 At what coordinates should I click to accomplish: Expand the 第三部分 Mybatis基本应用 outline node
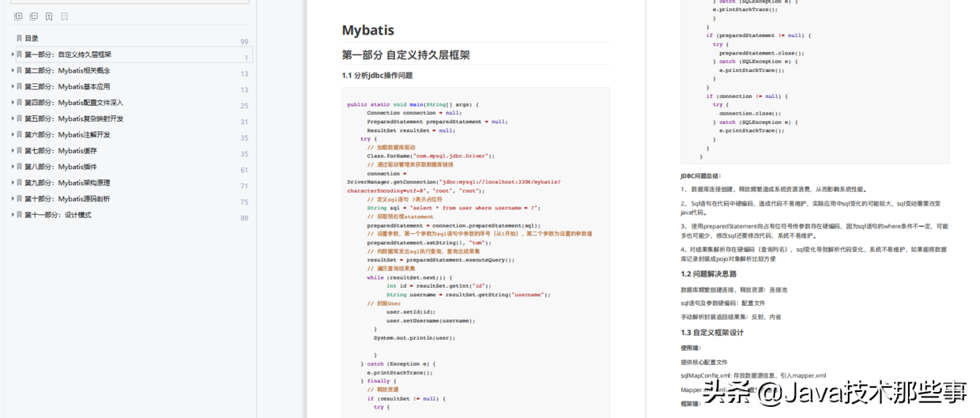pyautogui.click(x=13, y=86)
